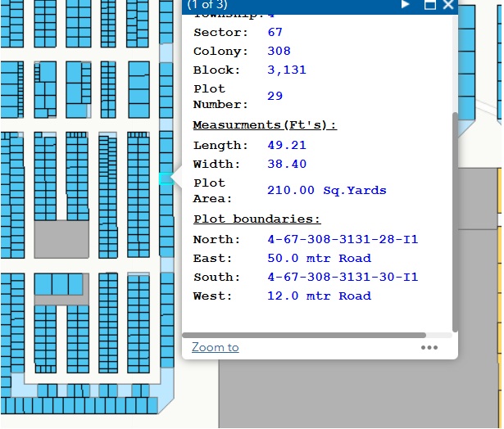Click the large gray square parcel
The image size is (504, 429).
pyautogui.click(x=61, y=239)
